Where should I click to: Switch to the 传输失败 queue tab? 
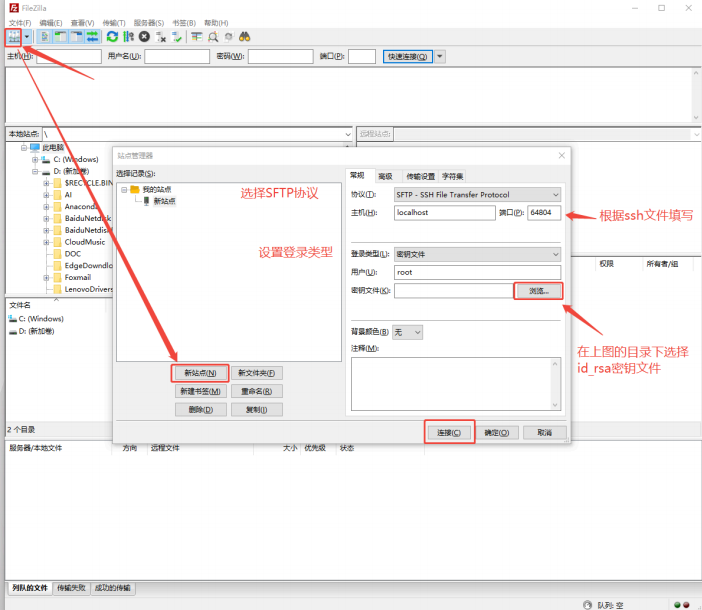(x=71, y=588)
